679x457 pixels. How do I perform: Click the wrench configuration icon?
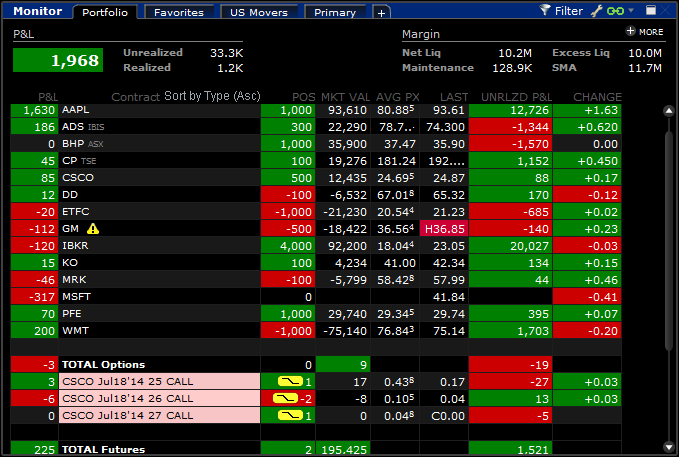pos(597,11)
